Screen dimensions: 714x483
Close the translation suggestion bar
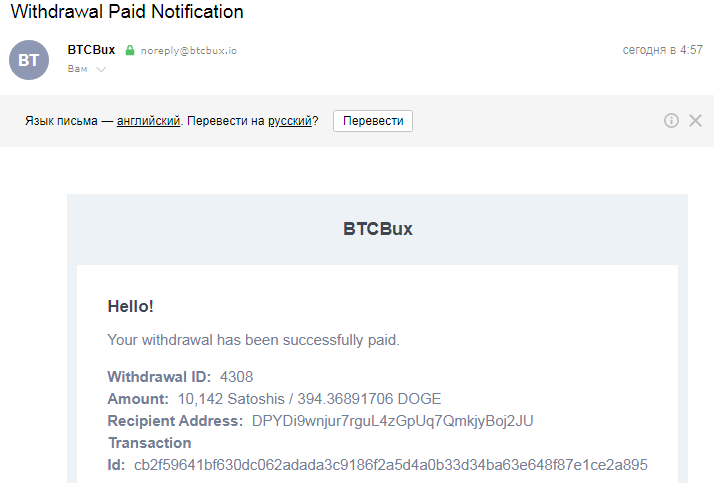[x=695, y=121]
